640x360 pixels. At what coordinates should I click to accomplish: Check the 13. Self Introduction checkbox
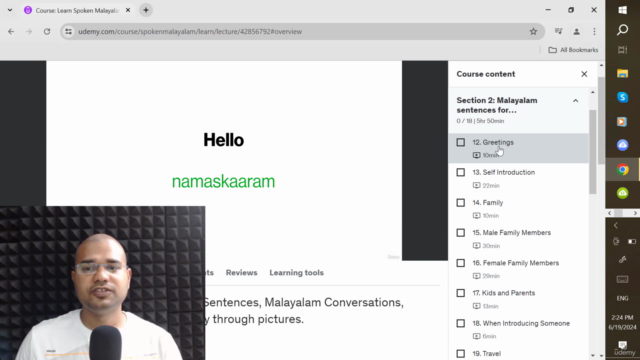coord(460,172)
